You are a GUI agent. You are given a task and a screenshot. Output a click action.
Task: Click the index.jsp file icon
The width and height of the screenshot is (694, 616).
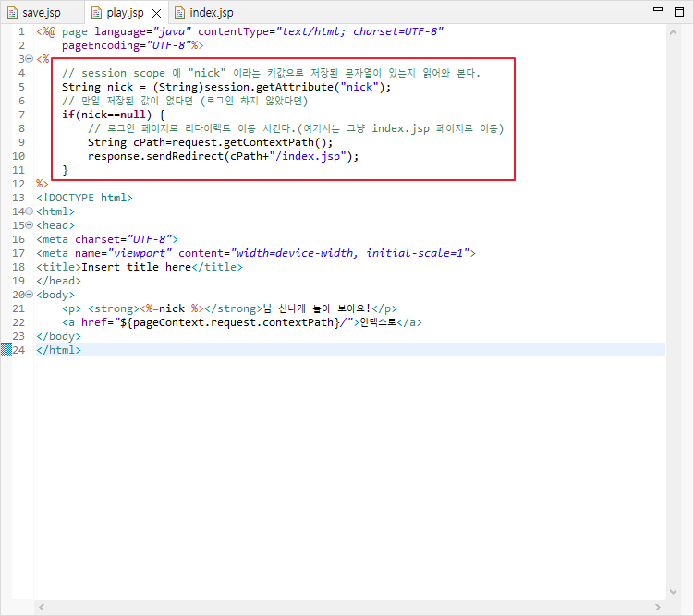(179, 13)
